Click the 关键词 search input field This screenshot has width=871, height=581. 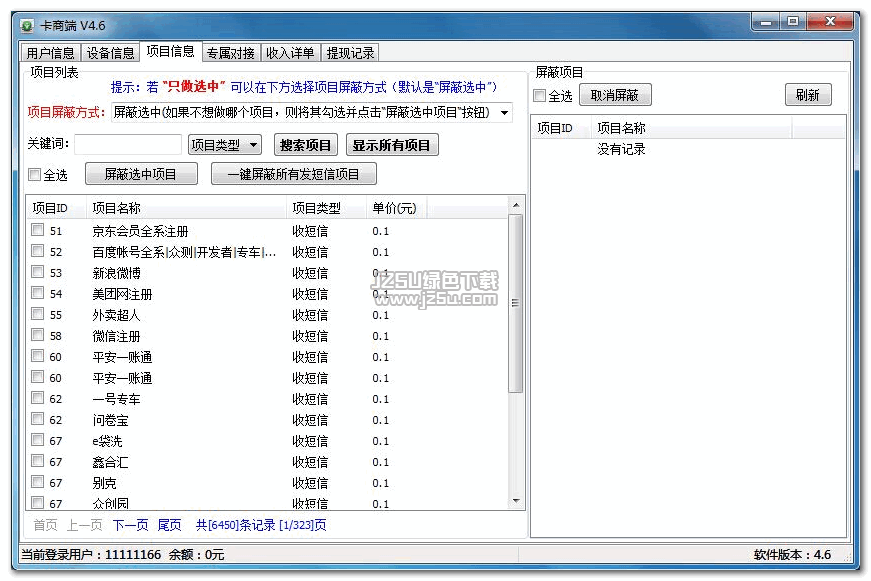click(128, 145)
